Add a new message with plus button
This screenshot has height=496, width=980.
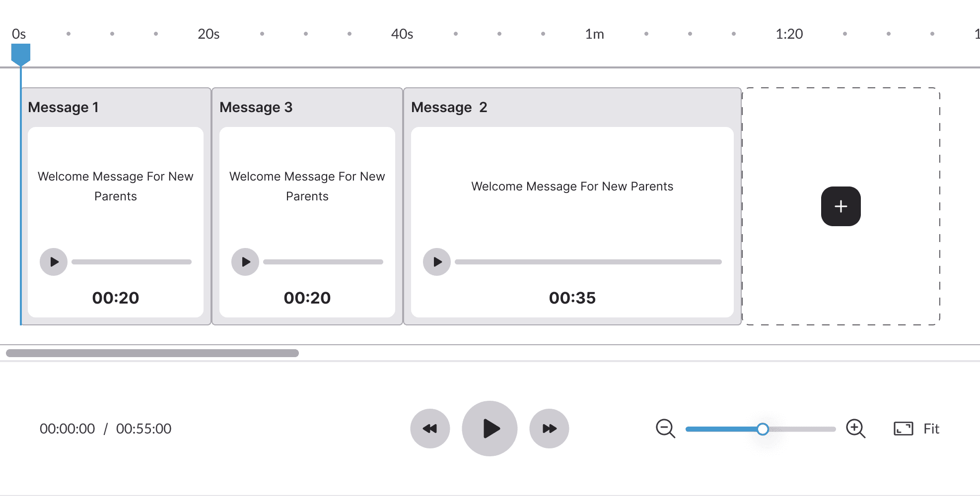(x=841, y=206)
